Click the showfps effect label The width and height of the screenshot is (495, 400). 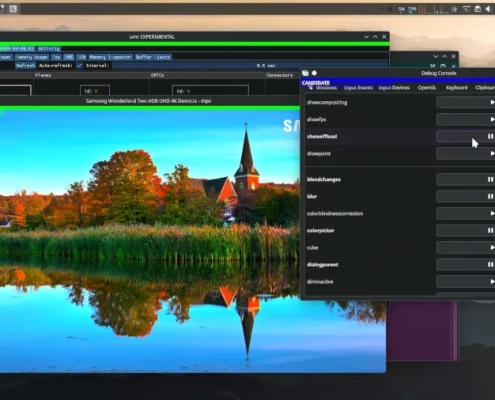[316, 119]
